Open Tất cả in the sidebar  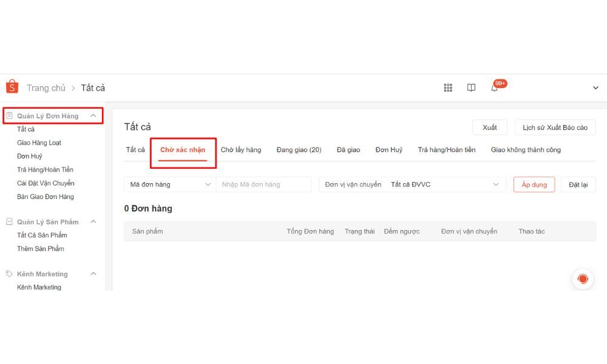coord(25,129)
